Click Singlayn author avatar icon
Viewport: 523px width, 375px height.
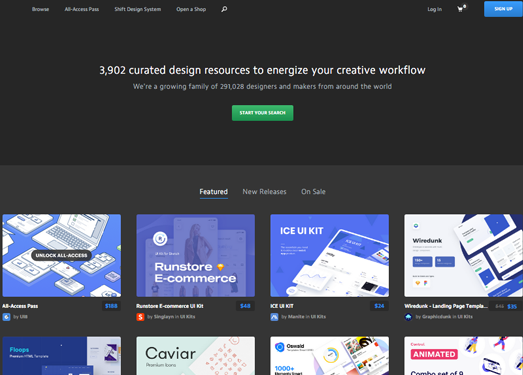(140, 317)
